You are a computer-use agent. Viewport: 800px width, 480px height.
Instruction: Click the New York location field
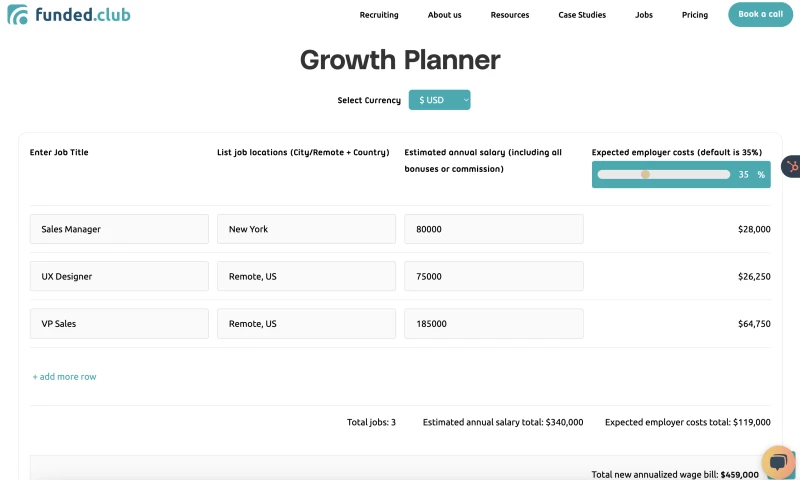(306, 229)
